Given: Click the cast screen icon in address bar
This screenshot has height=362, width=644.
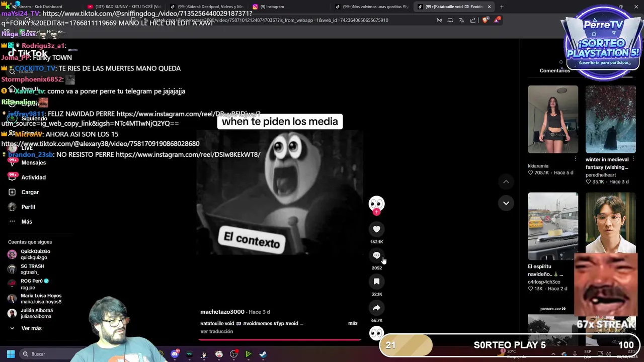Looking at the screenshot, I should point(450,20).
